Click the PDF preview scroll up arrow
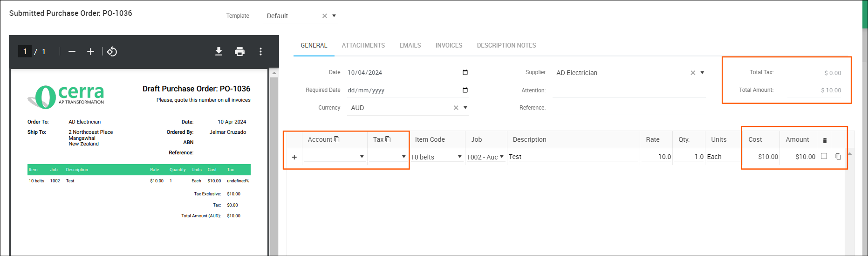The height and width of the screenshot is (256, 868). point(274,73)
